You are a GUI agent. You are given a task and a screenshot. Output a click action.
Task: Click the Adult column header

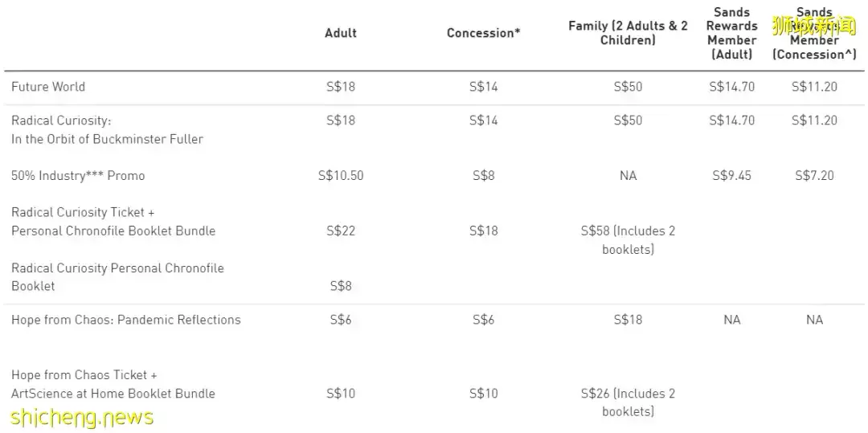[341, 33]
